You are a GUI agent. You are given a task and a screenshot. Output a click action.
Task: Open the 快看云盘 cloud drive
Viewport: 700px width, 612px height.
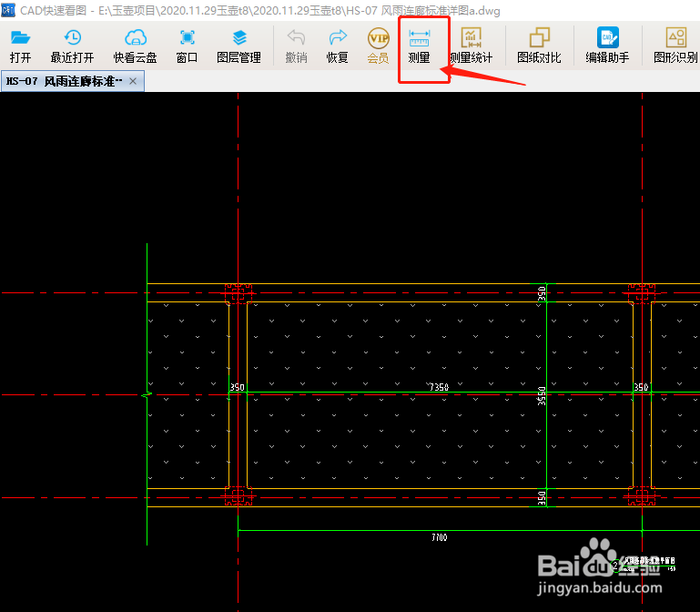coord(136,46)
